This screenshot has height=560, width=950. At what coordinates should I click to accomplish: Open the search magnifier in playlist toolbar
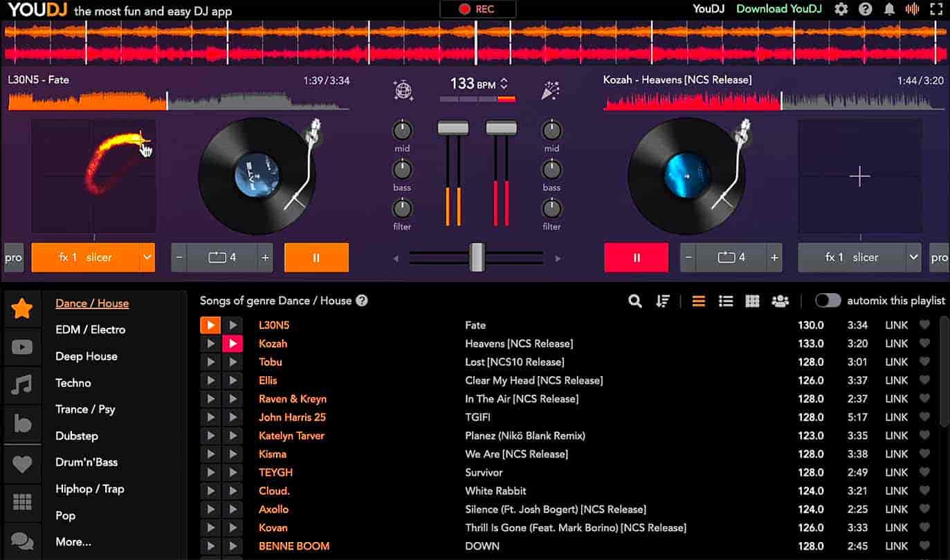(634, 301)
